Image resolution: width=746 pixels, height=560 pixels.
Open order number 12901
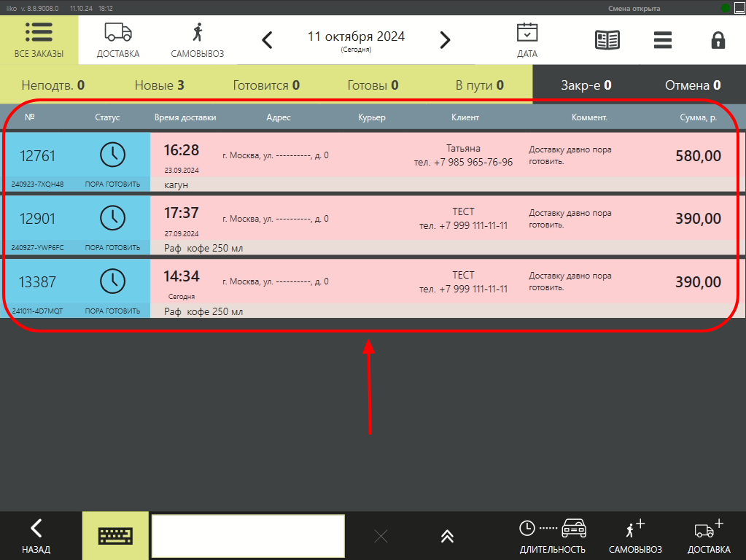coord(37,219)
